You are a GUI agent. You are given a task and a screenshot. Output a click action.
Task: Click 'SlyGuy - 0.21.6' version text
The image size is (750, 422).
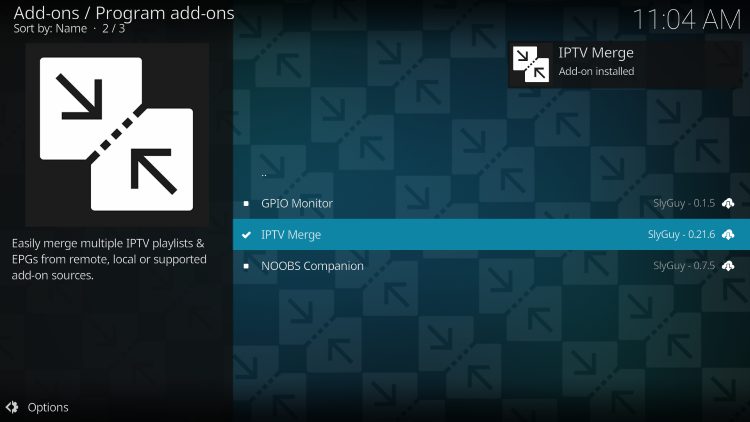682,234
